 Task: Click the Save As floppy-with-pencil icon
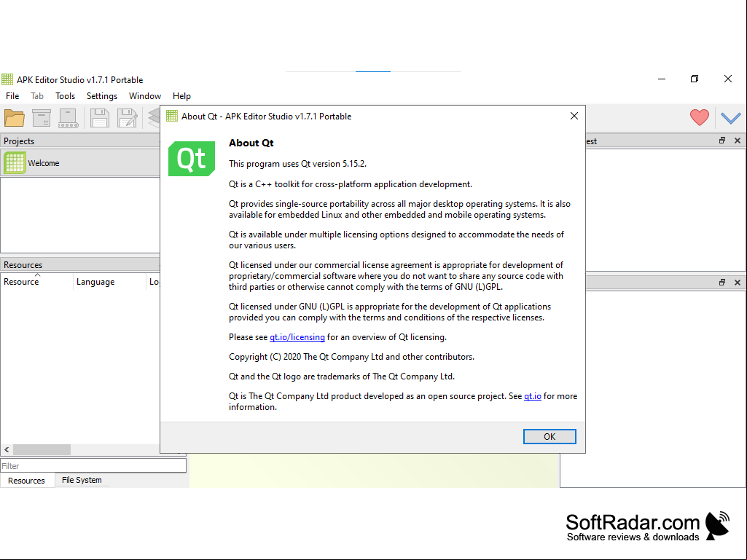pyautogui.click(x=128, y=118)
